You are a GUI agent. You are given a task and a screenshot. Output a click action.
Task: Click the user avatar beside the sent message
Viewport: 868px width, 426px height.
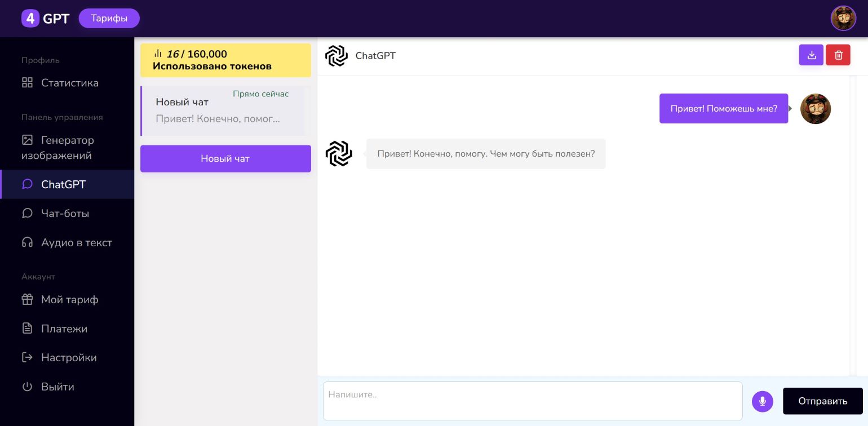pyautogui.click(x=816, y=109)
